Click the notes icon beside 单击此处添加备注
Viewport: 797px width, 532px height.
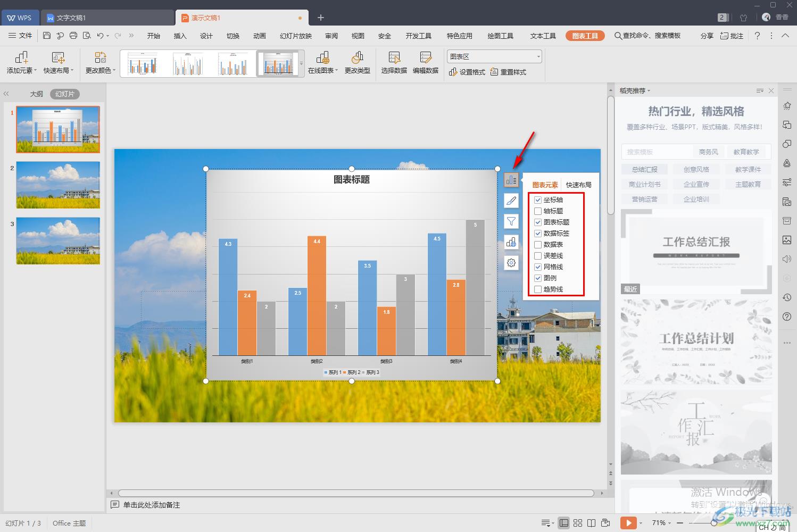pos(114,504)
